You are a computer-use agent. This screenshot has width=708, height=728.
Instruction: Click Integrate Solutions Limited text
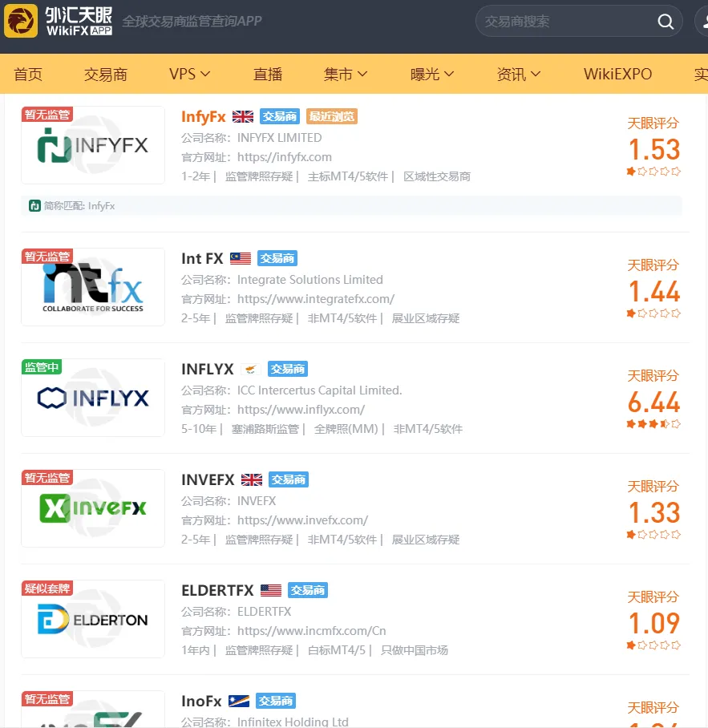coord(310,280)
